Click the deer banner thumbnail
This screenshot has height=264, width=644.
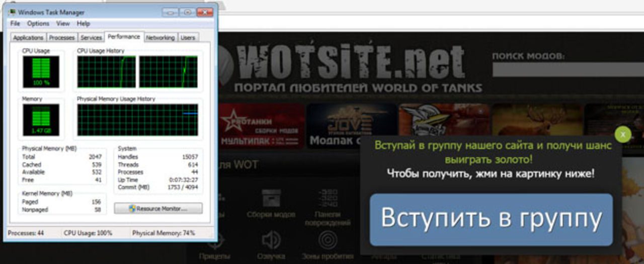[537, 120]
